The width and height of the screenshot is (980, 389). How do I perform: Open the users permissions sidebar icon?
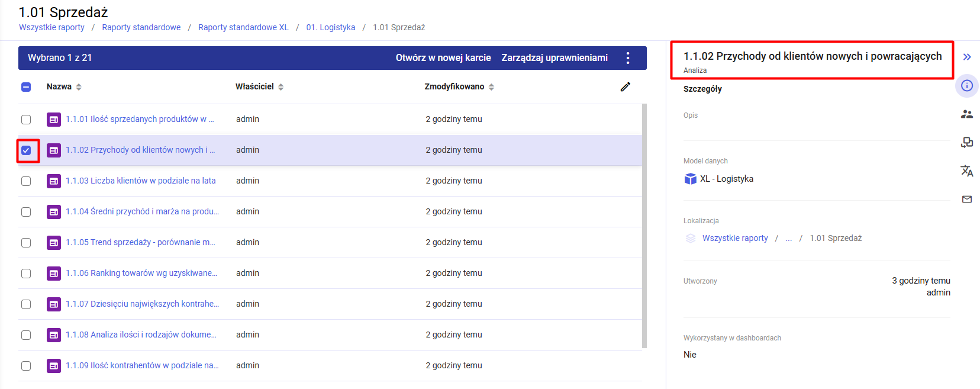click(x=967, y=114)
